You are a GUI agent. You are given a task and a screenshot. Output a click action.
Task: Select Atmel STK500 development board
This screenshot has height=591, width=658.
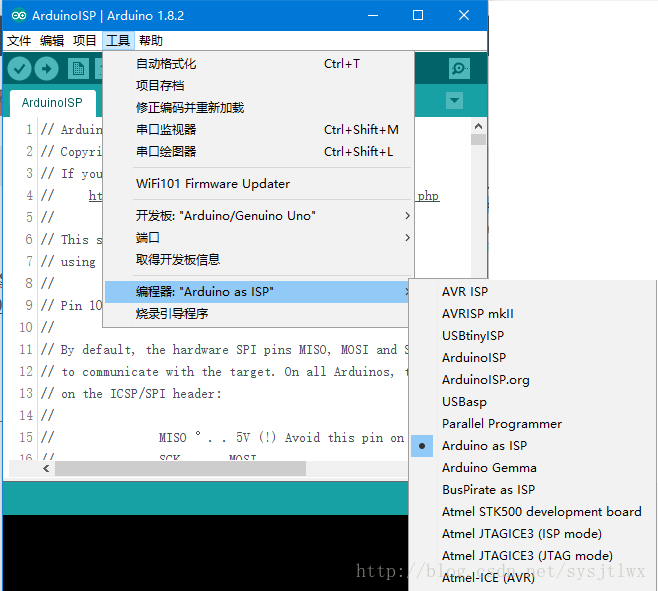pyautogui.click(x=533, y=512)
